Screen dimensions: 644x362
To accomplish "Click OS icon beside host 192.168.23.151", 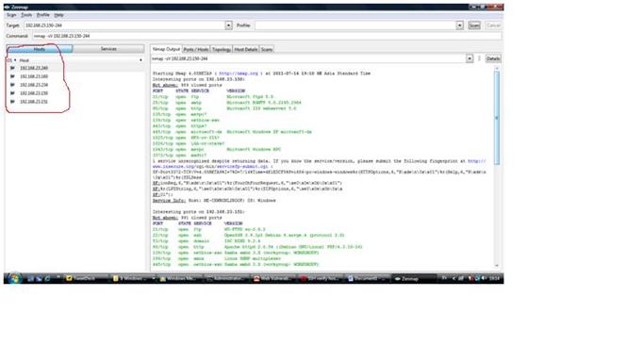I will 12,102.
